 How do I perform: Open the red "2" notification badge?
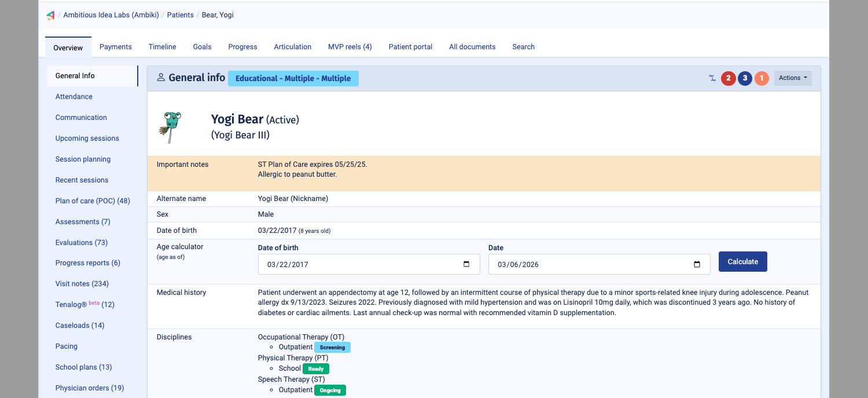(728, 78)
